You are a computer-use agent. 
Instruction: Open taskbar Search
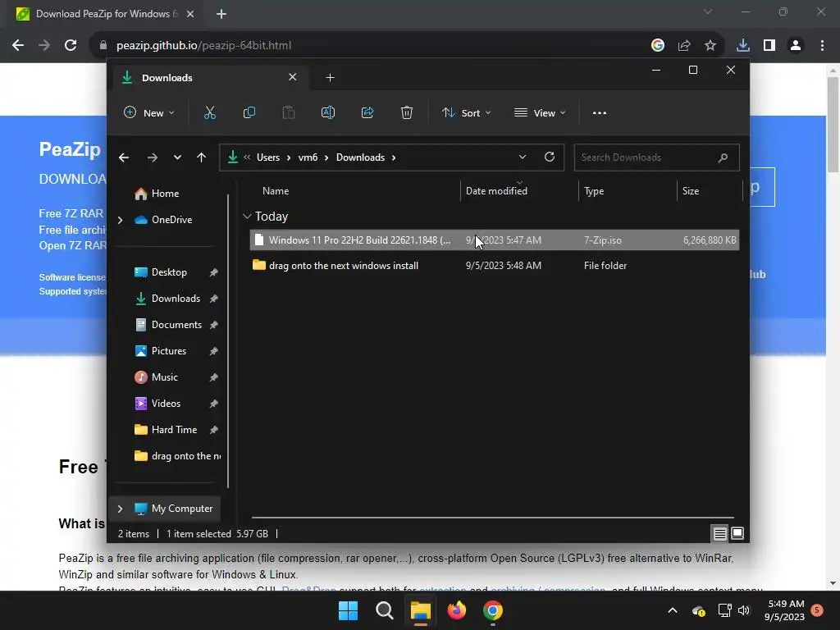pos(384,610)
